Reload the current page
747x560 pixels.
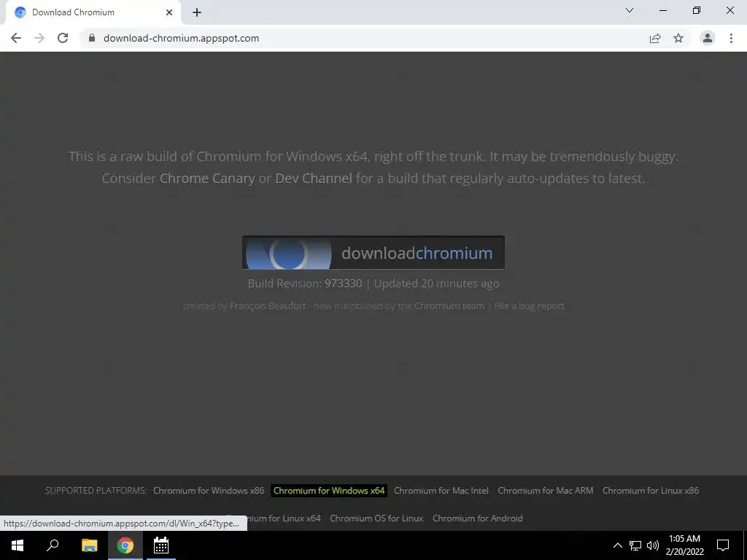(63, 38)
